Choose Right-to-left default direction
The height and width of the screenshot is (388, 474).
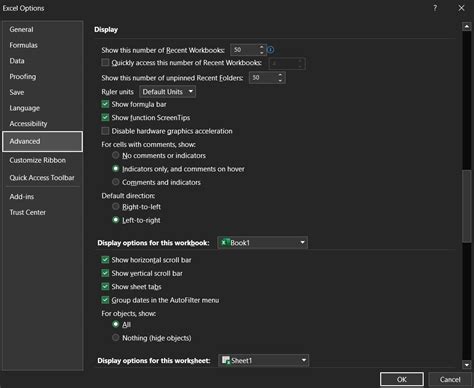click(115, 207)
